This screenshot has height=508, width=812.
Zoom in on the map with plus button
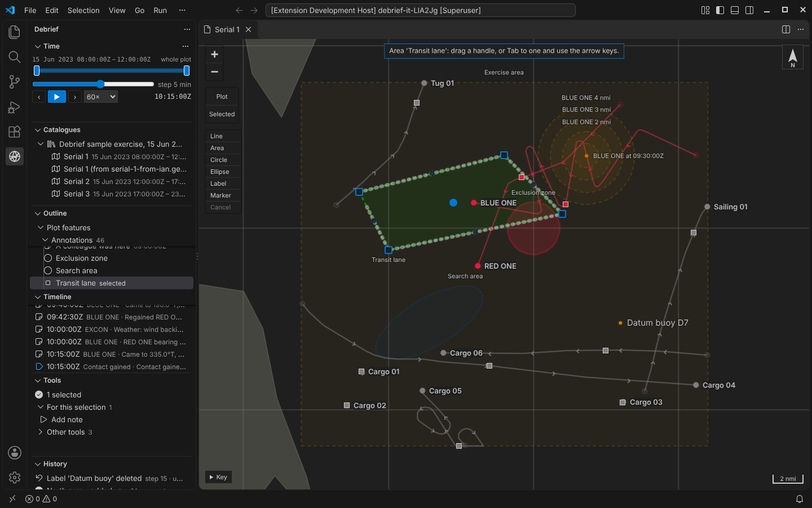[x=214, y=54]
